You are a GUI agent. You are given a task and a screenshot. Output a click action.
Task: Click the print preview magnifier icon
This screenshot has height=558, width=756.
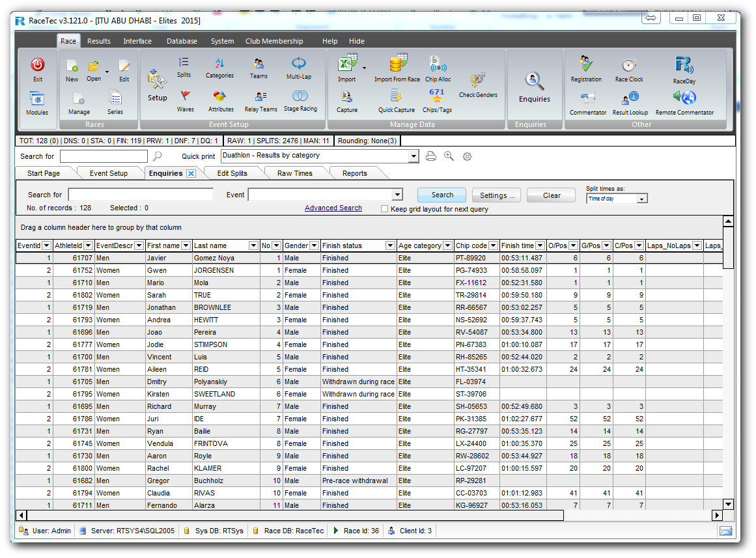(x=449, y=156)
